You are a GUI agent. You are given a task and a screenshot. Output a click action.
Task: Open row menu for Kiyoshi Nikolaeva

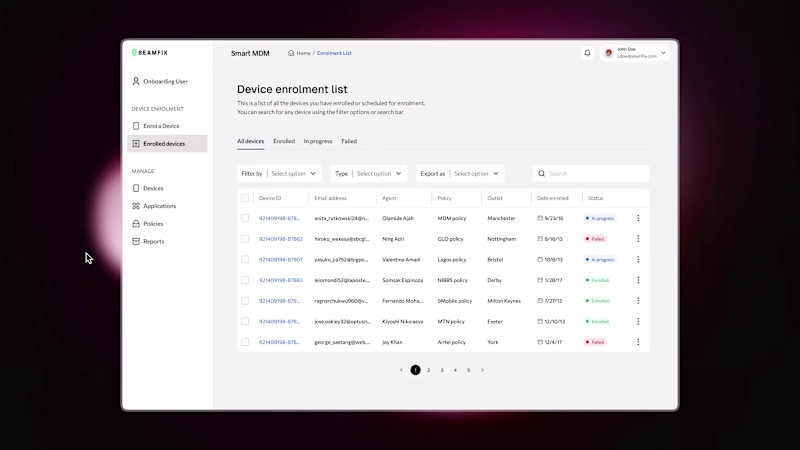pos(638,321)
